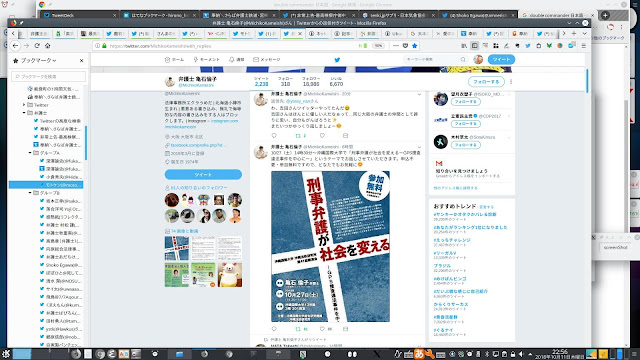Click the blue bookmark star in address bar
The image size is (640, 360).
point(415,46)
